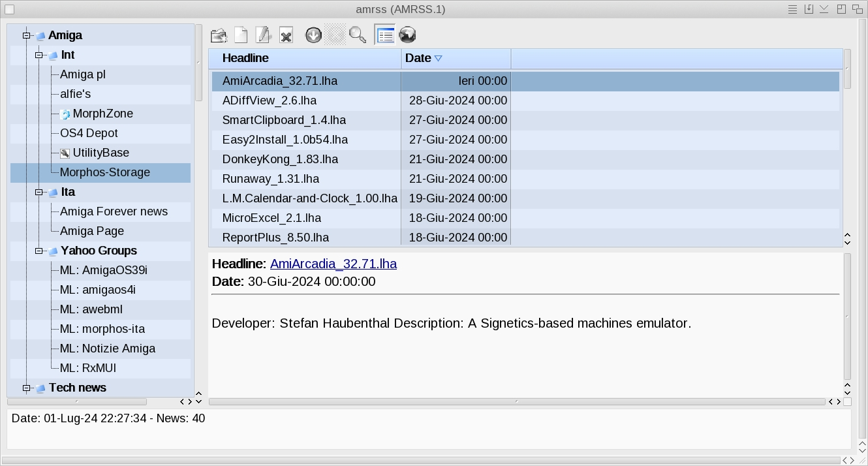The width and height of the screenshot is (868, 466).
Task: Open the AmiArcadia_32.71.lha headline link
Action: click(x=333, y=264)
